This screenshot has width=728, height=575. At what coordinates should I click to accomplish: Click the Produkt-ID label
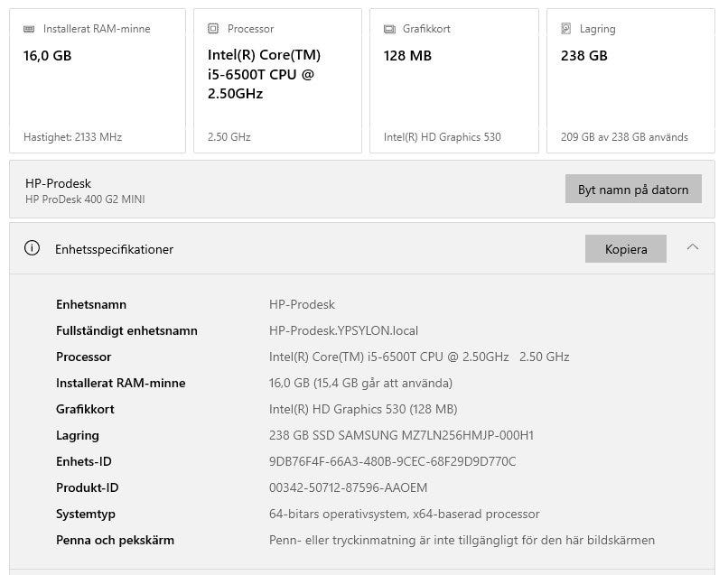coord(88,487)
